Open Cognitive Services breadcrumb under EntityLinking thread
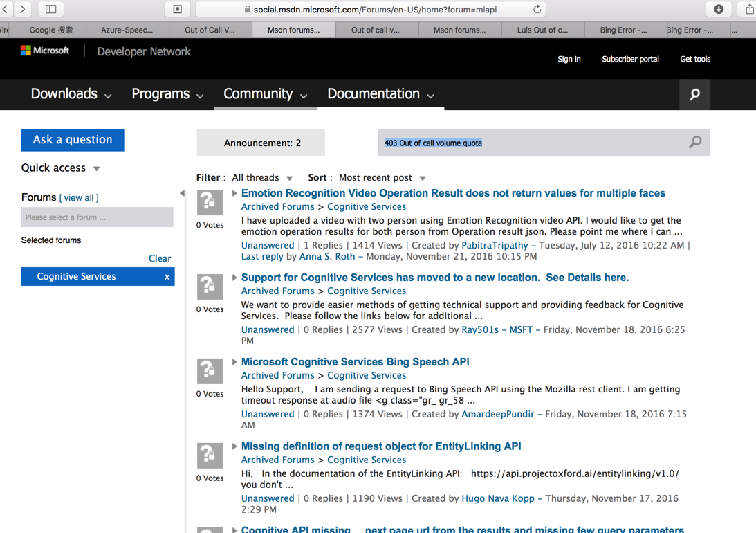756x533 pixels. coord(367,460)
